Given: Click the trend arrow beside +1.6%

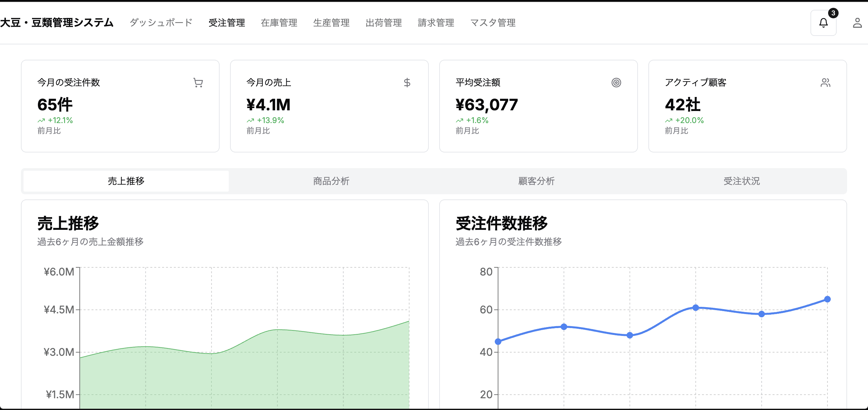Looking at the screenshot, I should point(459,120).
